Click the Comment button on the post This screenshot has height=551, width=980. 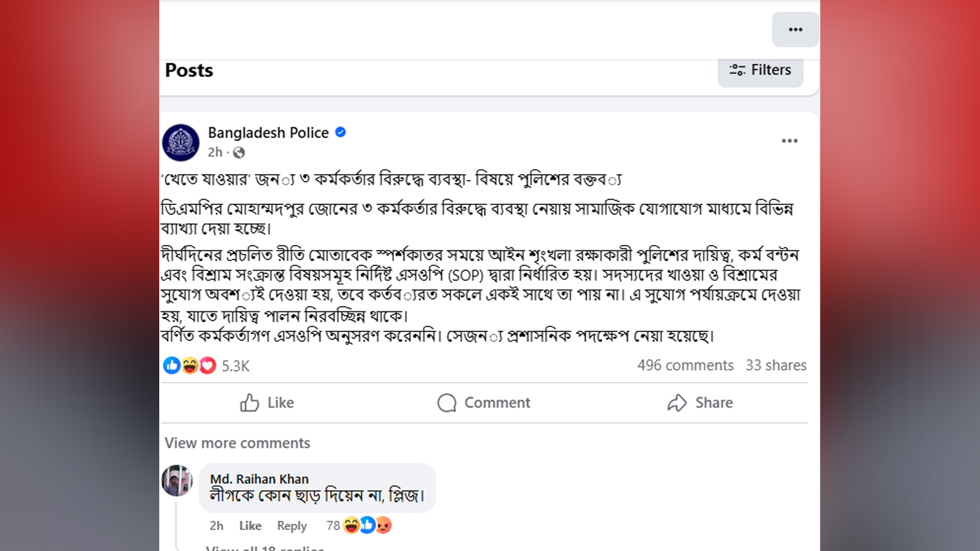[x=483, y=403]
